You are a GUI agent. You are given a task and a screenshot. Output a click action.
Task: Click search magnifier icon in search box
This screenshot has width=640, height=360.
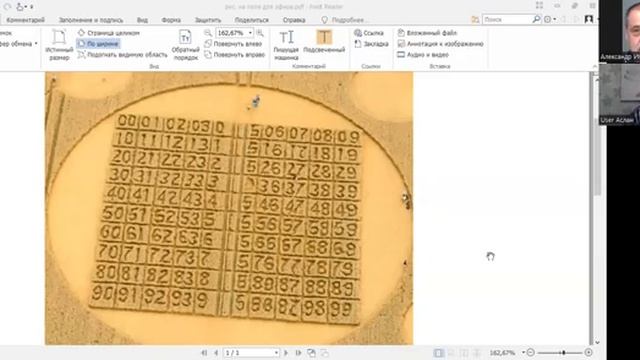(x=536, y=19)
